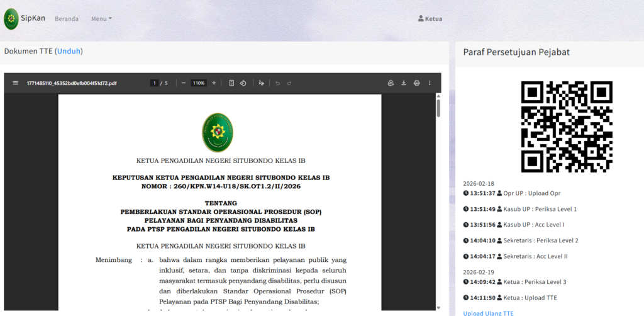Open PDF viewer more actions menu
Screen dimensions: 644x316
[x=430, y=83]
